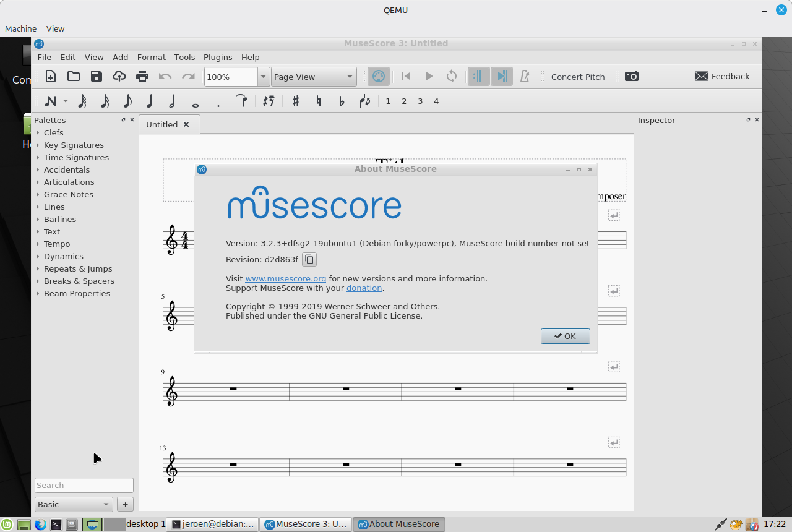The width and height of the screenshot is (792, 532).
Task: Click the Print icon
Action: [x=142, y=77]
